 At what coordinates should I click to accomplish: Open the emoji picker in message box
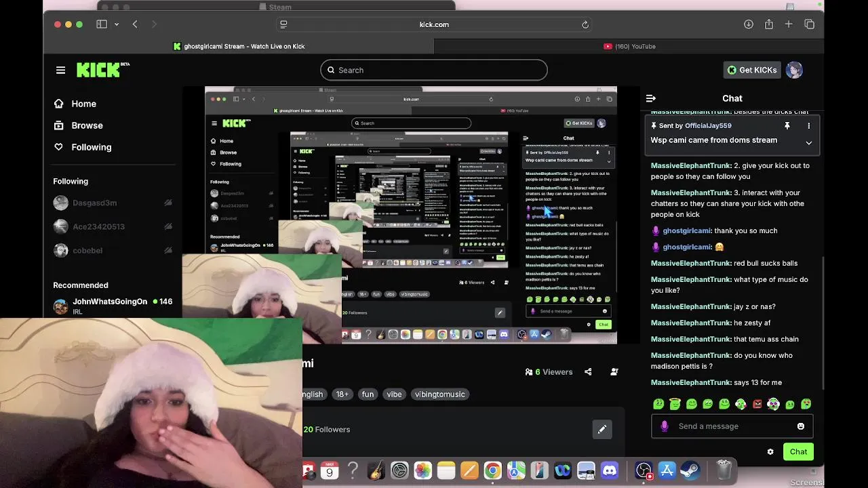[x=800, y=426]
